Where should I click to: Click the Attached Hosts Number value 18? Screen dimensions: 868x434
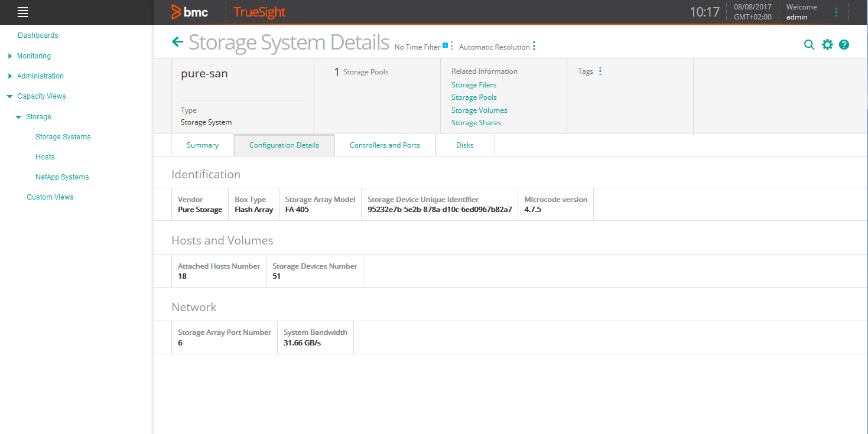183,276
